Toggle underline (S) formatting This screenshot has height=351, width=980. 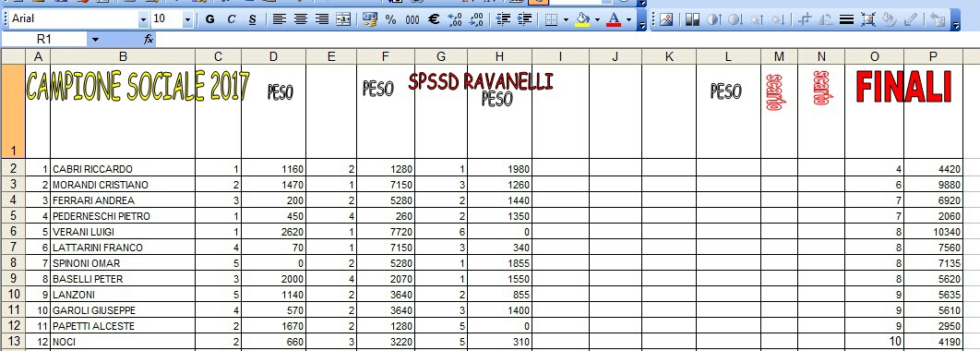pyautogui.click(x=253, y=19)
